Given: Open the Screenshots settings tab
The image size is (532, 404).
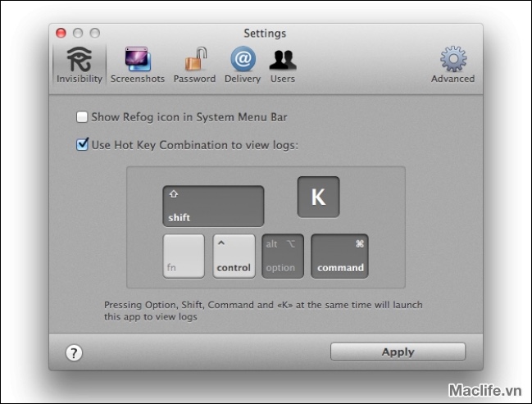Looking at the screenshot, I should click(x=138, y=65).
